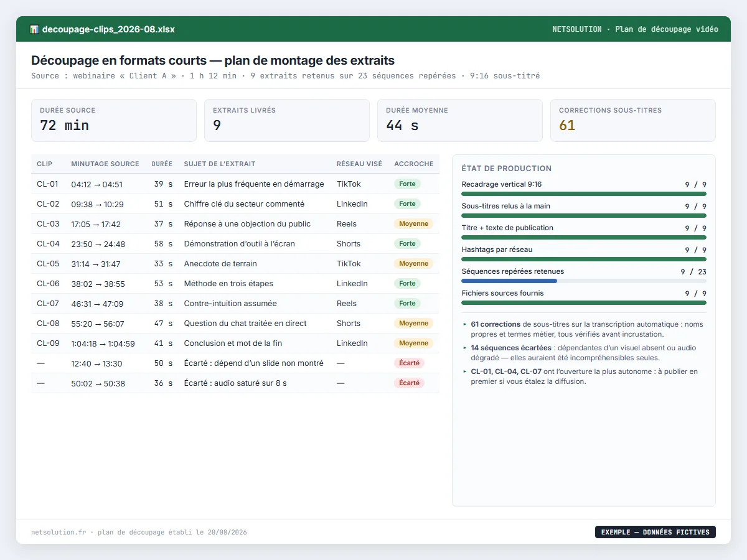747x560 pixels.
Task: Click the 'CL-01, CL-04, CL-07' note bullet
Action: (x=585, y=376)
